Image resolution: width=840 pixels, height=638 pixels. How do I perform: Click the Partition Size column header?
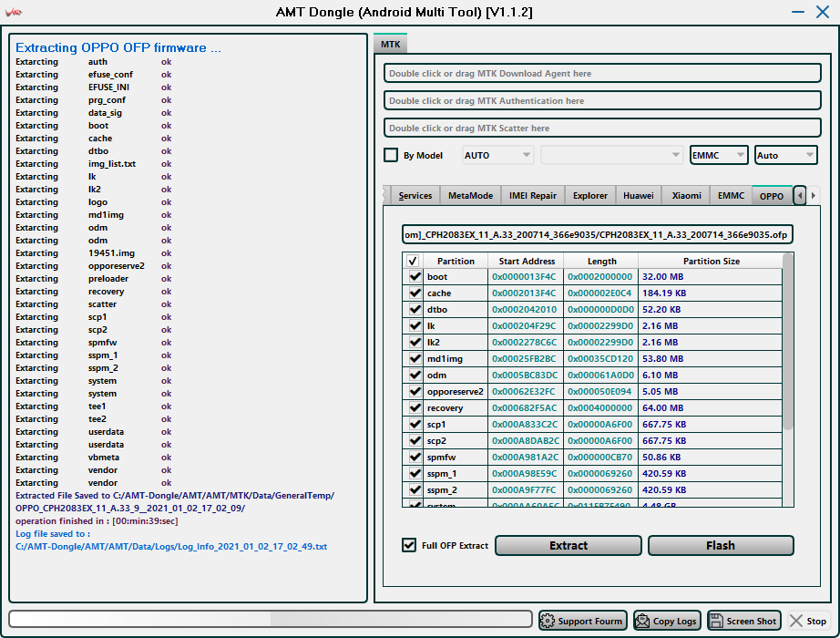point(711,261)
